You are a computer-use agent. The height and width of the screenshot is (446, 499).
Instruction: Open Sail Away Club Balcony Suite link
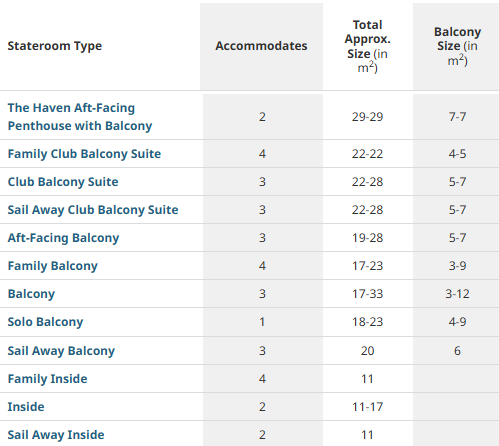coord(93,210)
